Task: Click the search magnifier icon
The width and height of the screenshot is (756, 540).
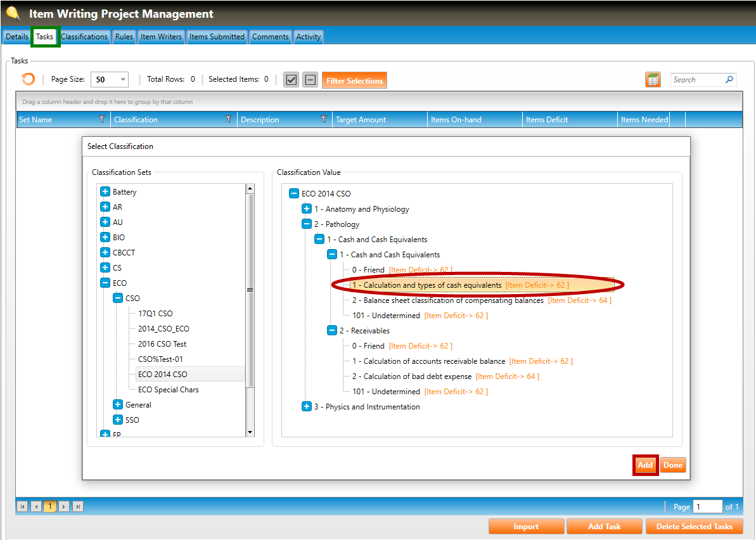Action: 729,80
